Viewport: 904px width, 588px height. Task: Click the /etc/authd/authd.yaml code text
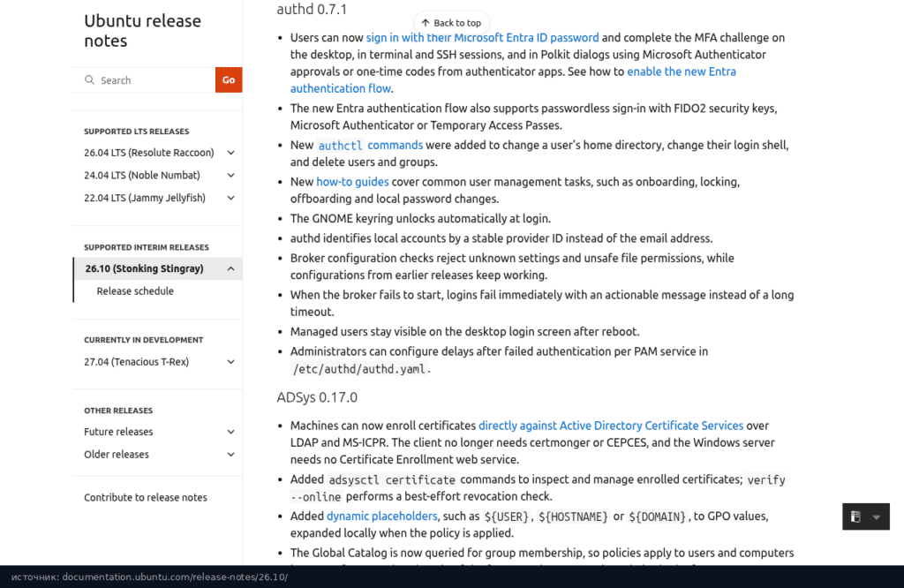[359, 369]
